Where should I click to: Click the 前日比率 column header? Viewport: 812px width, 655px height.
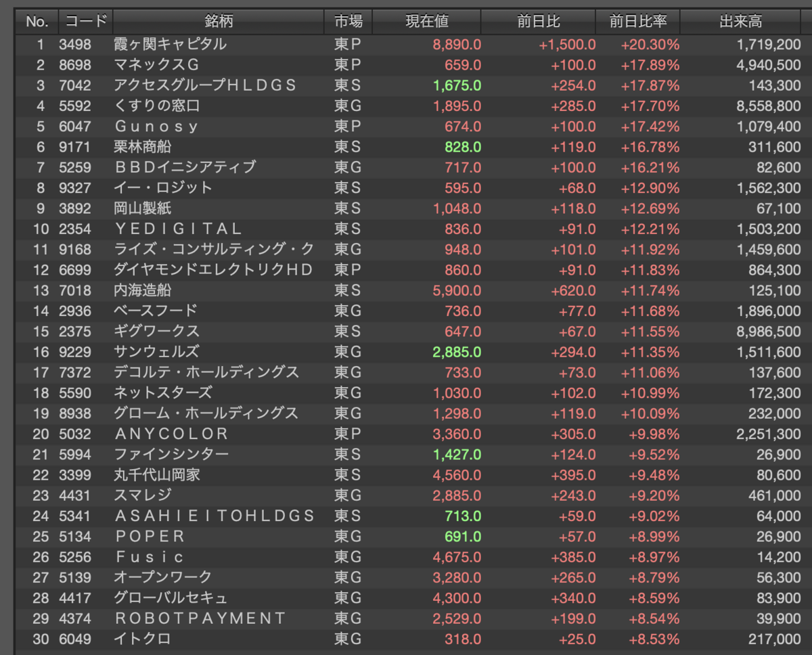coord(638,22)
